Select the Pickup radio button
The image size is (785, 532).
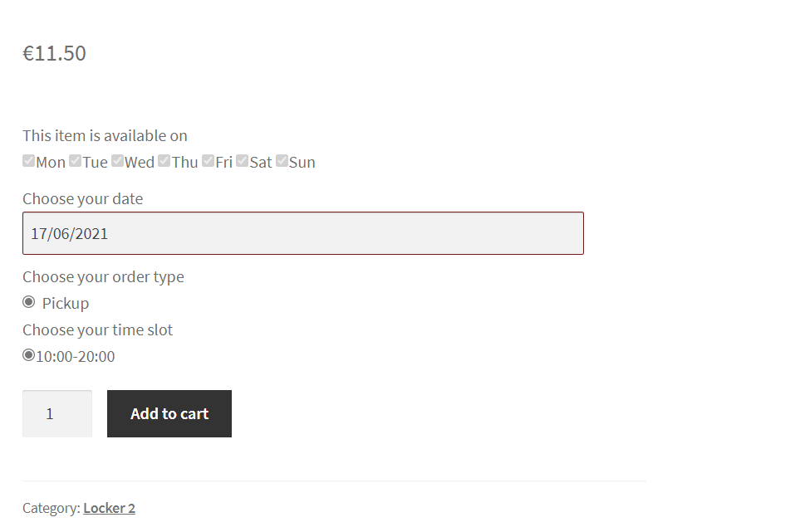(x=28, y=302)
